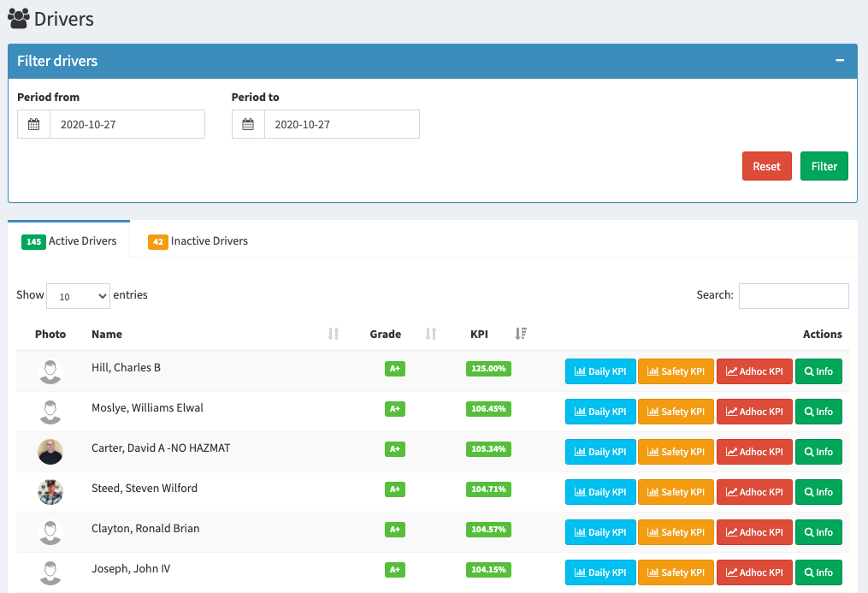Screen dimensions: 868x593
Task: Select the 106.45% KPI badge
Action: click(x=488, y=409)
